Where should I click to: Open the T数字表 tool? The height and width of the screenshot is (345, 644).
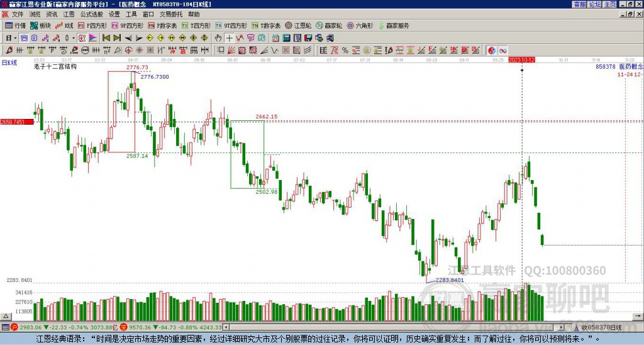266,25
